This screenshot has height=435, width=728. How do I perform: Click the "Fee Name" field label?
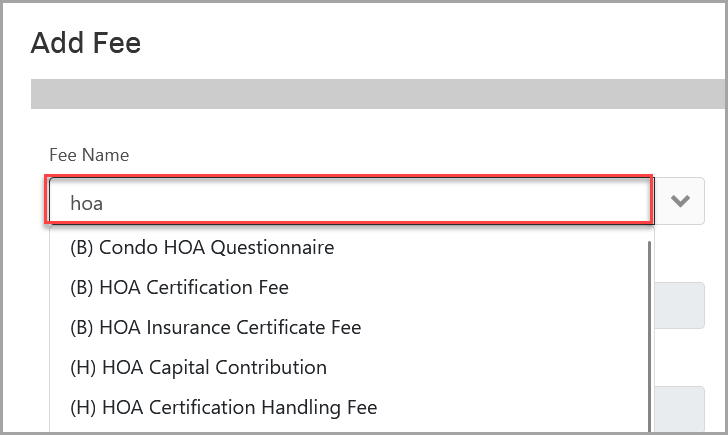point(89,155)
